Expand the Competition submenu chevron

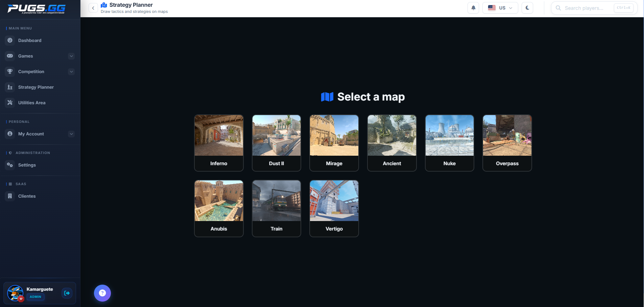tap(71, 71)
